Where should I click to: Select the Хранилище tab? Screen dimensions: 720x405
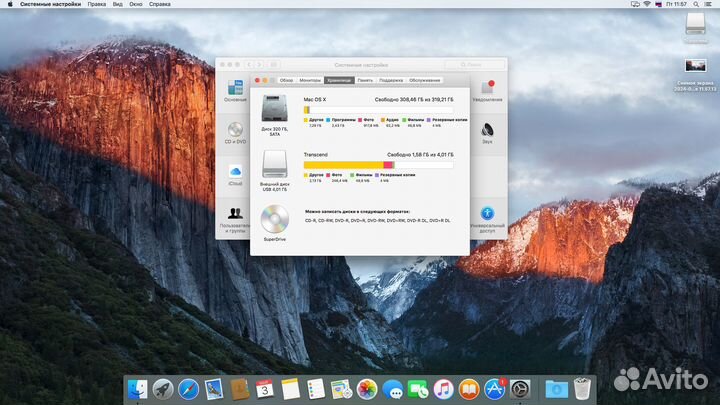pos(339,80)
